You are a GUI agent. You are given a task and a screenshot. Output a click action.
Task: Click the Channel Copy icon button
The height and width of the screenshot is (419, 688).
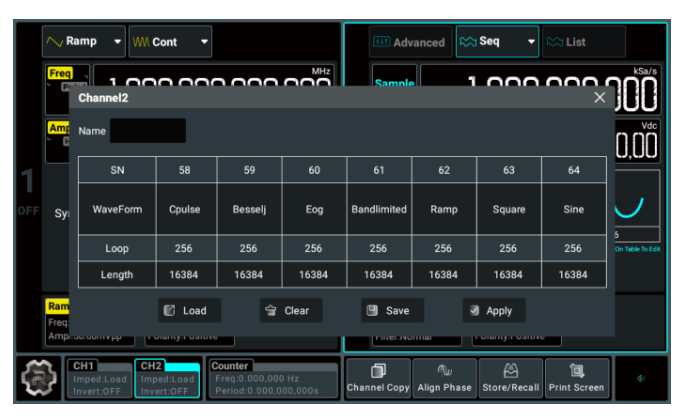pyautogui.click(x=378, y=378)
